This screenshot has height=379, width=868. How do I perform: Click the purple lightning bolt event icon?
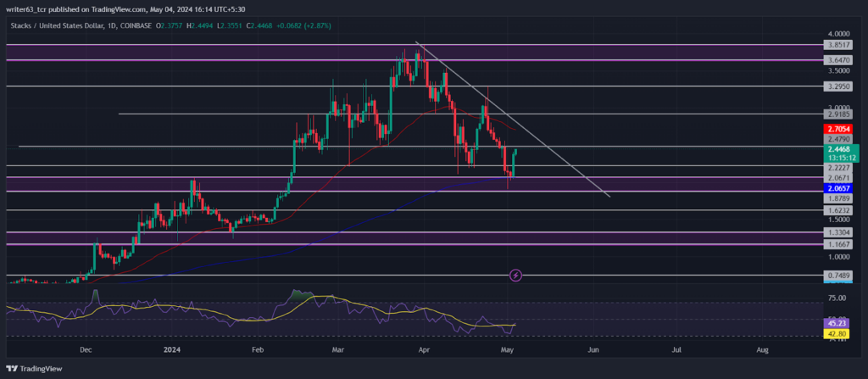click(515, 275)
